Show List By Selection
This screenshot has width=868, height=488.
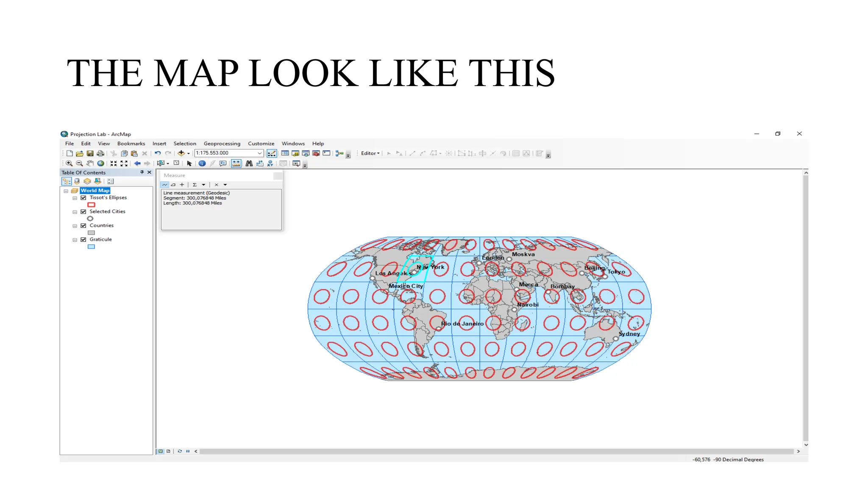tap(97, 181)
